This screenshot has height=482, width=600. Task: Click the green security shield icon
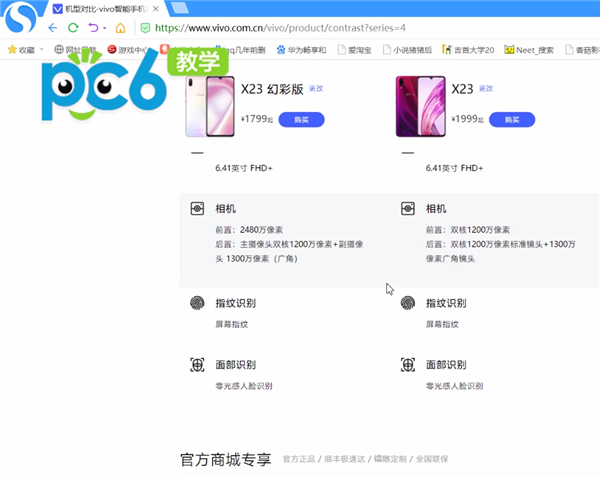point(145,28)
